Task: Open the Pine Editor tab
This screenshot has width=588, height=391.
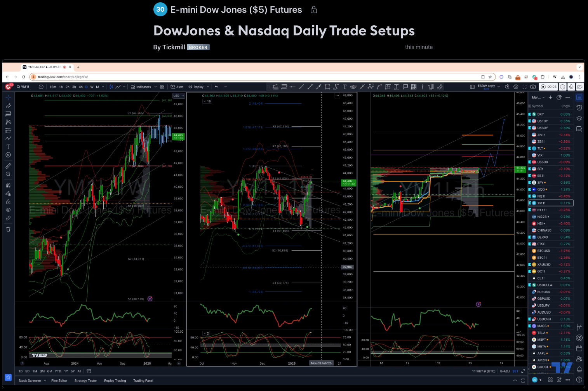Action: click(59, 381)
